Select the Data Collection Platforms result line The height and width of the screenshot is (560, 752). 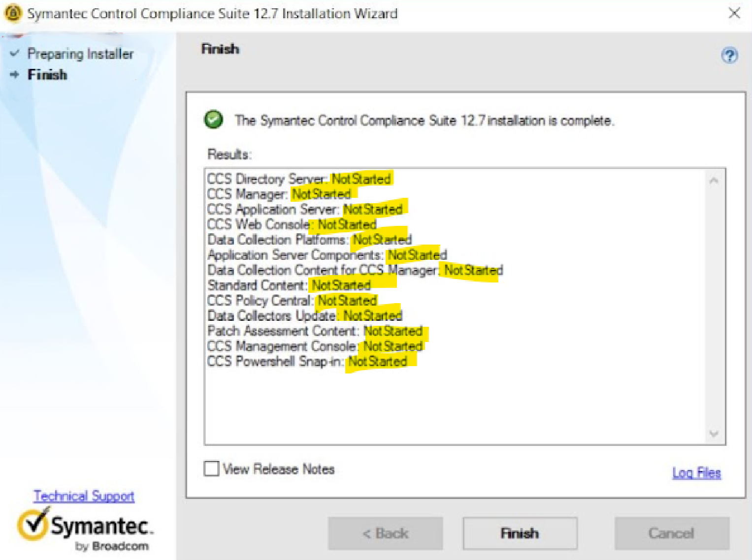[310, 240]
